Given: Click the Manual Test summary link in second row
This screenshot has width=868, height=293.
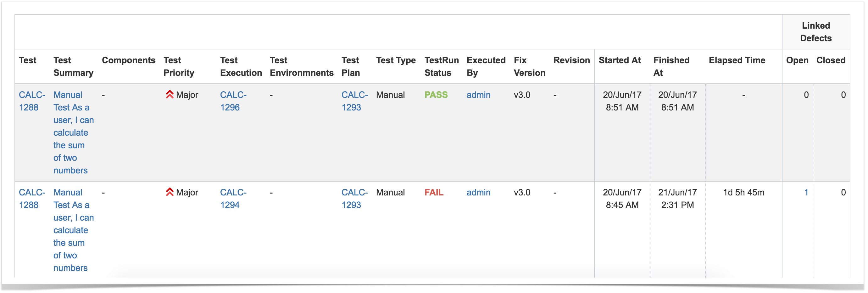Looking at the screenshot, I should point(74,230).
